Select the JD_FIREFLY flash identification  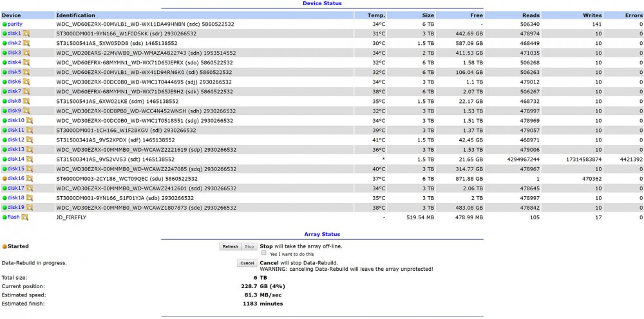(x=71, y=217)
